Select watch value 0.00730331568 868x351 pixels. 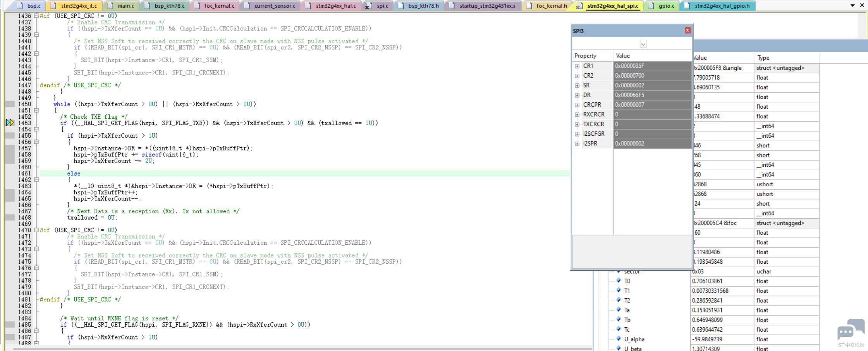723,291
